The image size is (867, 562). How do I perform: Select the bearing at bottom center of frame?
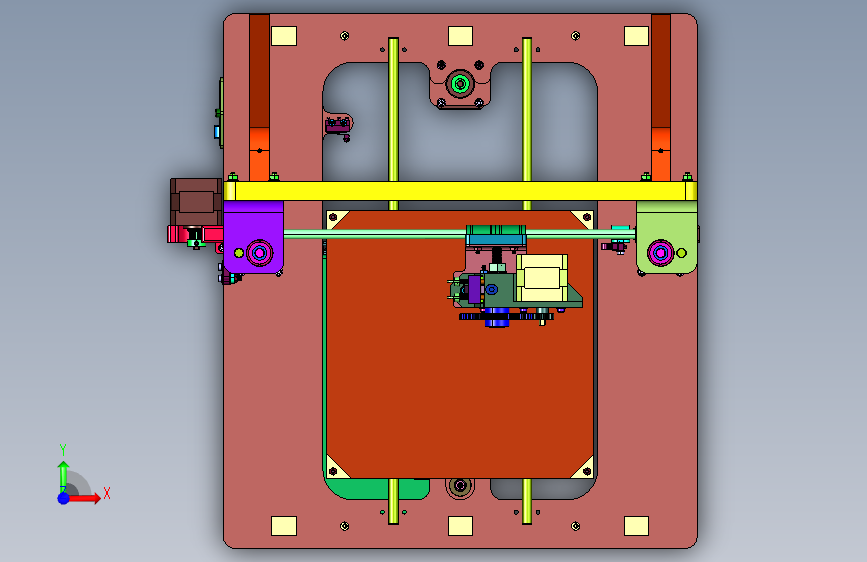pos(460,486)
